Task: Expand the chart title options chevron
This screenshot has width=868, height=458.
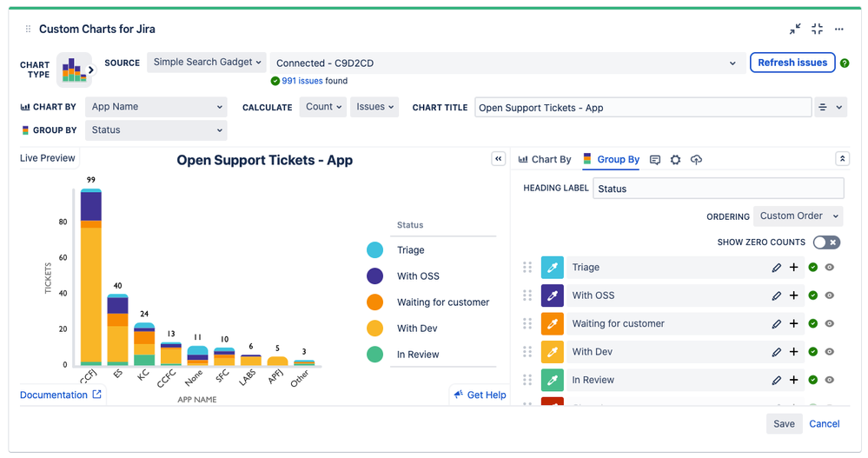Action: 839,108
